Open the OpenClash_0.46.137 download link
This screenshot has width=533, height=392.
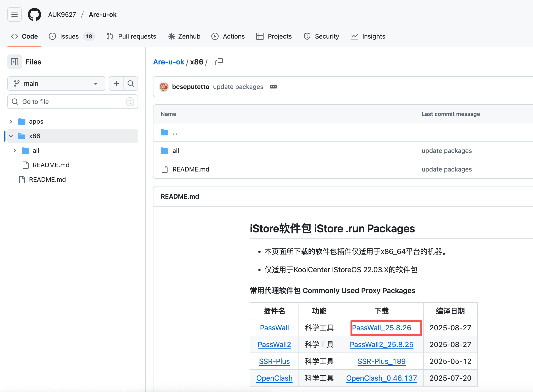381,378
